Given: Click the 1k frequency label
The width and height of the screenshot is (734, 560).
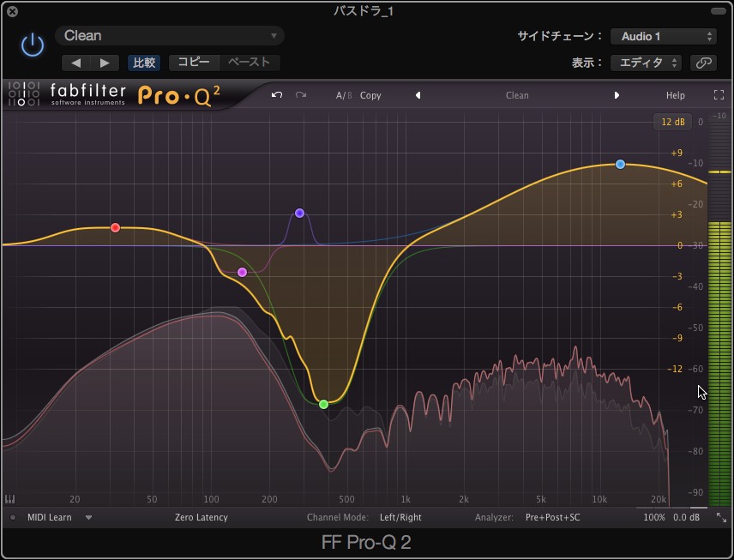Looking at the screenshot, I should [x=406, y=499].
